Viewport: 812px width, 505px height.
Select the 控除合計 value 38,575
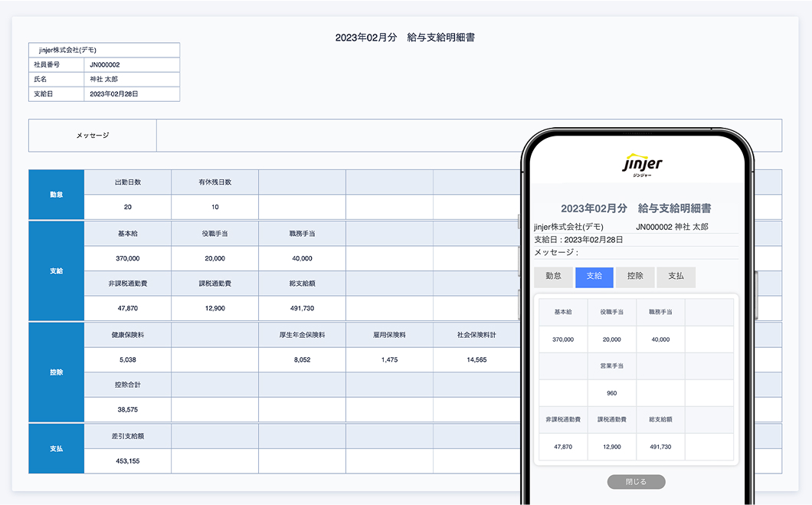[x=128, y=410]
